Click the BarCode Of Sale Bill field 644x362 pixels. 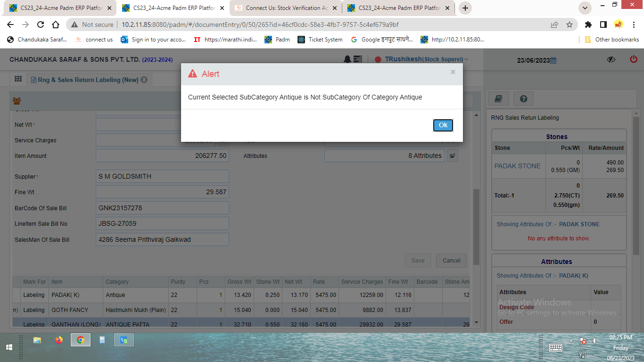click(162, 208)
